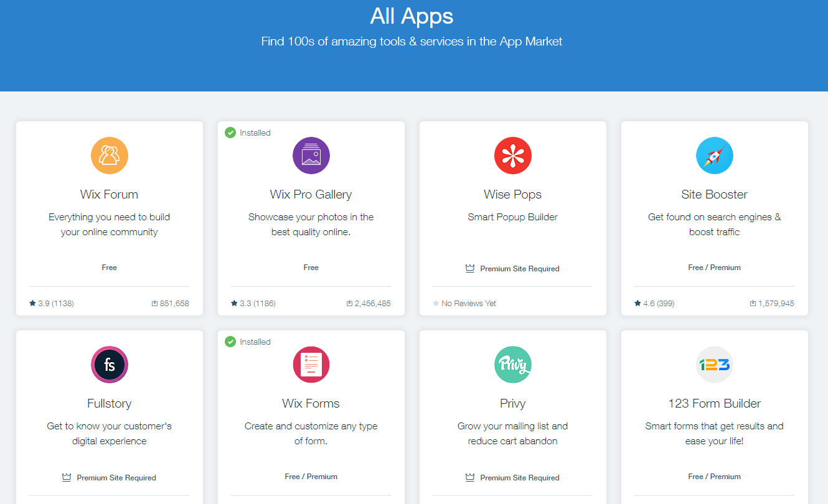Screen dimensions: 828x504
Task: Click the rating star on Wix Forum card
Action: [x=32, y=303]
